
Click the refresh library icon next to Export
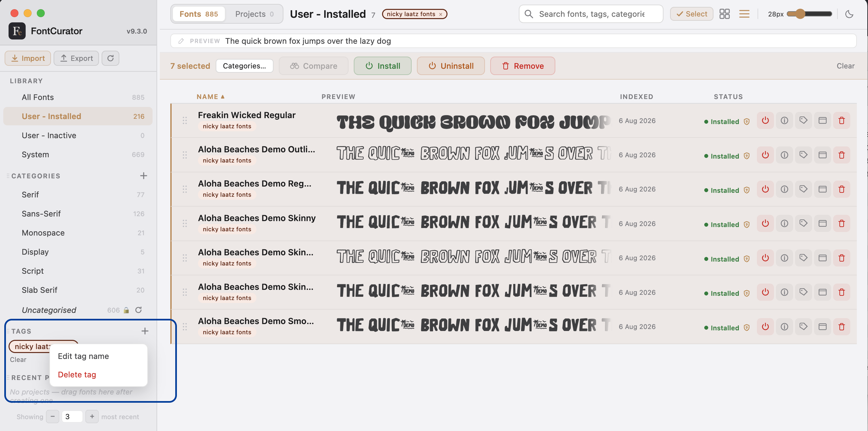tap(110, 58)
